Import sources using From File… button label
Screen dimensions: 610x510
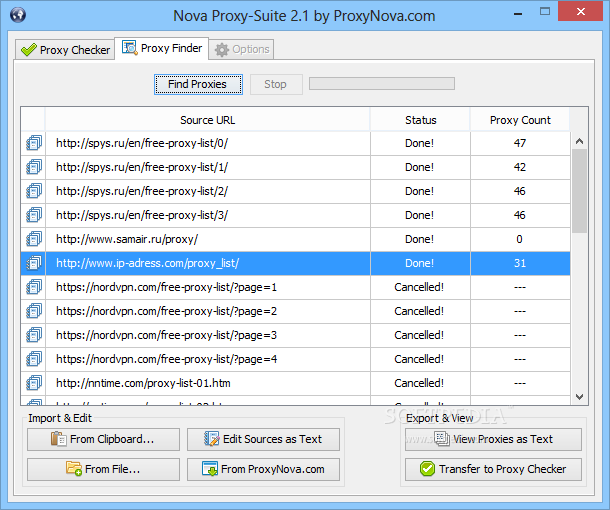[x=112, y=469]
